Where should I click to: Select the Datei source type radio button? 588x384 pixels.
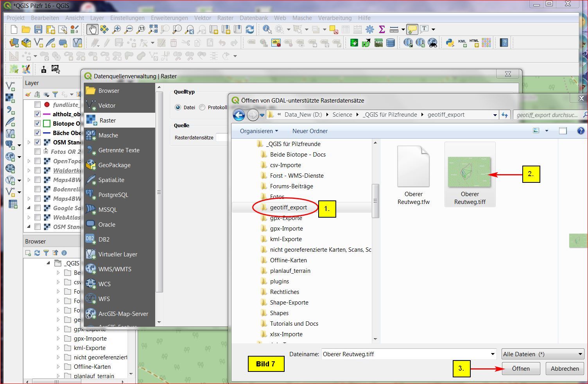point(178,107)
